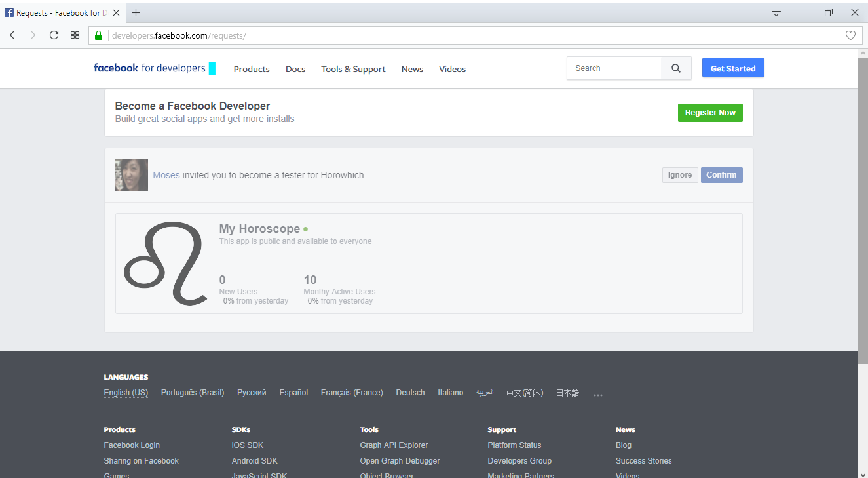The height and width of the screenshot is (478, 868).
Task: Go forward to the next page
Action: [x=33, y=35]
